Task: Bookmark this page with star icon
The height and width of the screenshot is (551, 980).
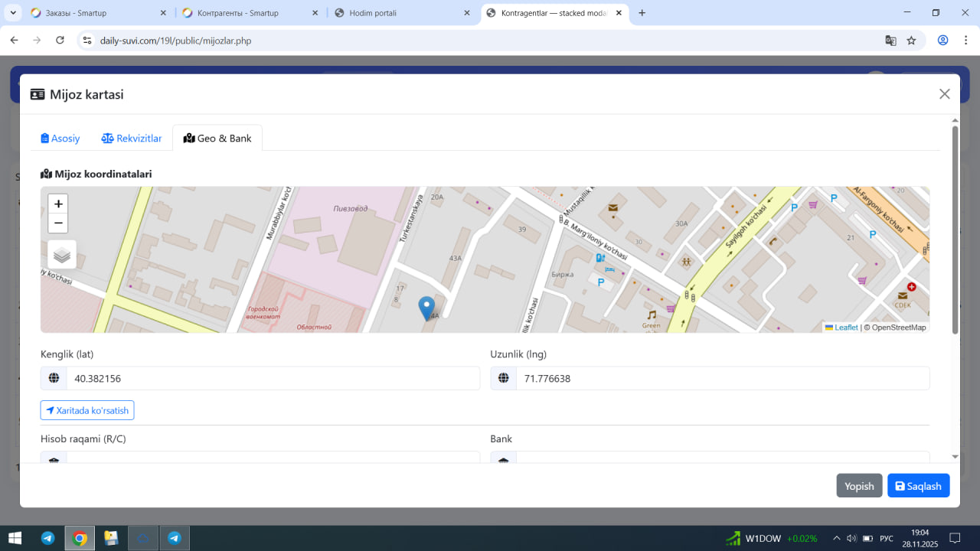Action: [911, 41]
